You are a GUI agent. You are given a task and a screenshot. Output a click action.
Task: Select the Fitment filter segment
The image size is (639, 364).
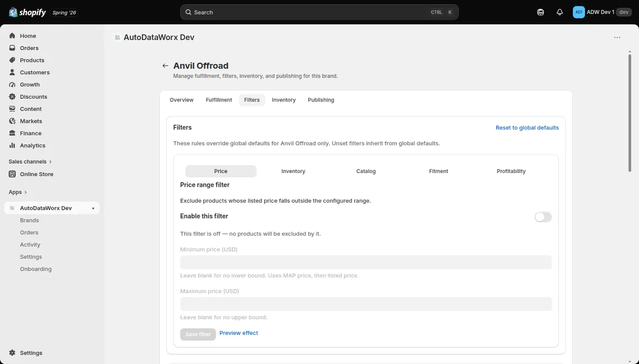tap(439, 171)
